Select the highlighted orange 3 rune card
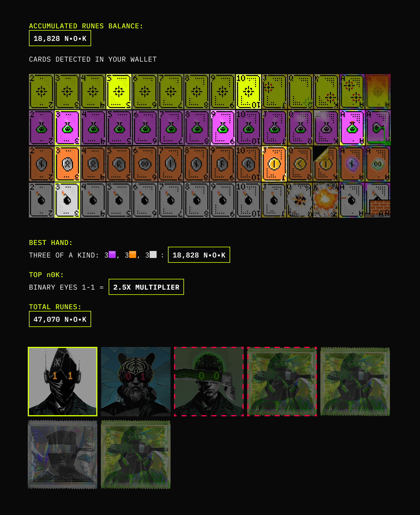The image size is (420, 515). [67, 164]
